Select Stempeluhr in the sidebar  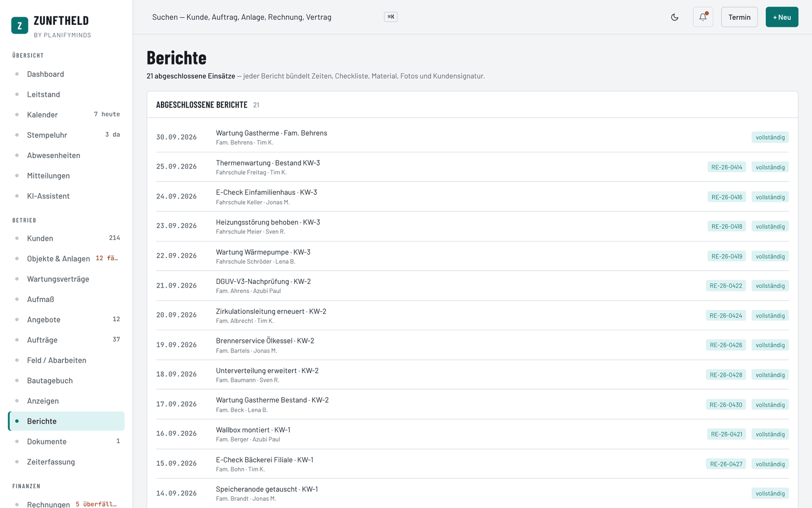pyautogui.click(x=66, y=135)
